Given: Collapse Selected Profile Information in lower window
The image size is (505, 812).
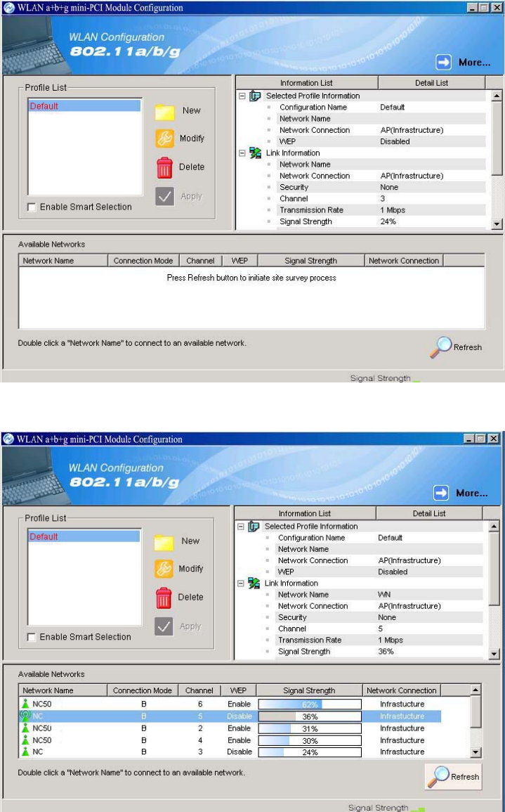Looking at the screenshot, I should pyautogui.click(x=241, y=526).
